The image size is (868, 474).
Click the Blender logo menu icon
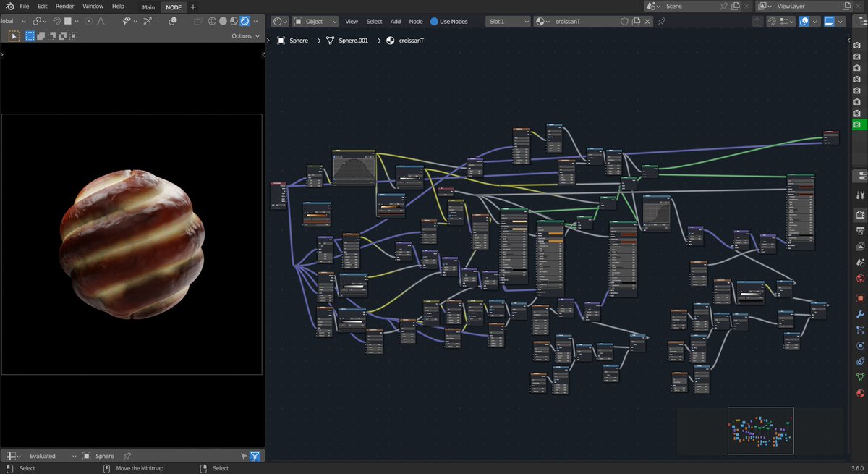coord(9,6)
